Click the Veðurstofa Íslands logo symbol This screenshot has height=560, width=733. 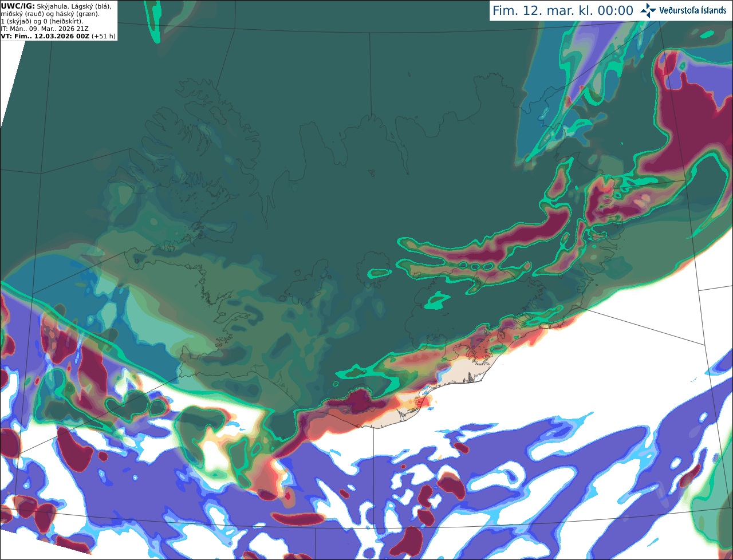tap(648, 10)
